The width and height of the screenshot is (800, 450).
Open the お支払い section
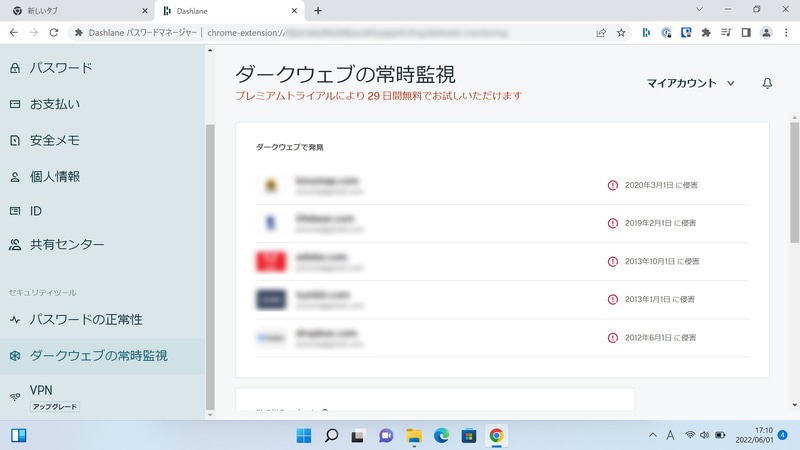pyautogui.click(x=55, y=104)
